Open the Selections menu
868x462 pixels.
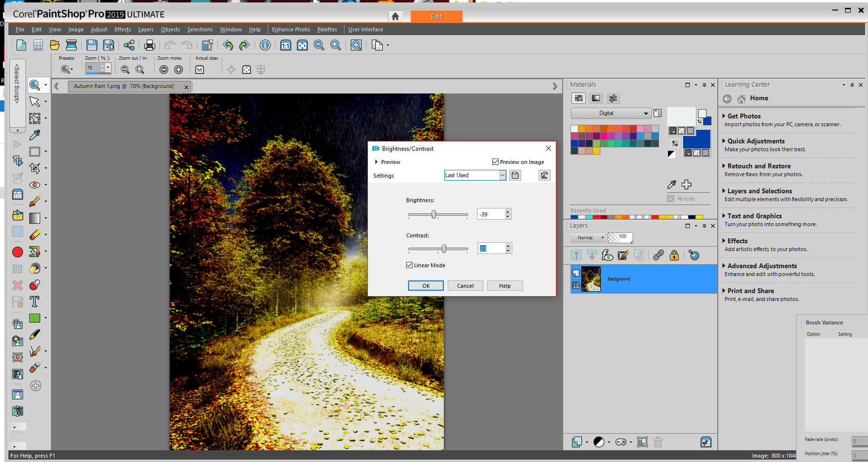200,29
